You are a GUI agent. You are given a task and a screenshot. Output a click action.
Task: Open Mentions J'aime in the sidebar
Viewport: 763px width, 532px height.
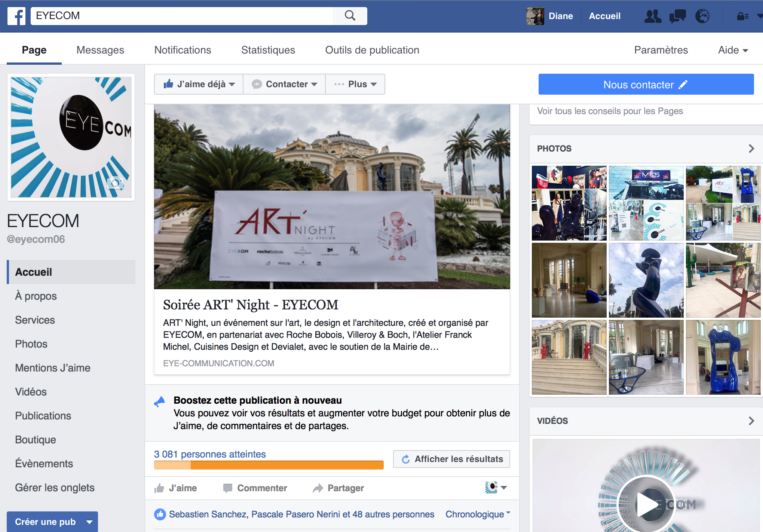pos(53,368)
